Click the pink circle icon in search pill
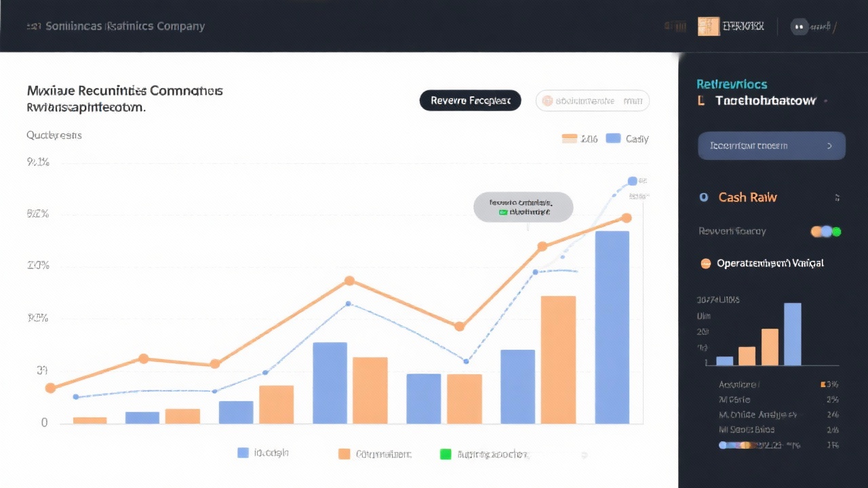Screen dimensions: 868x488 point(546,101)
